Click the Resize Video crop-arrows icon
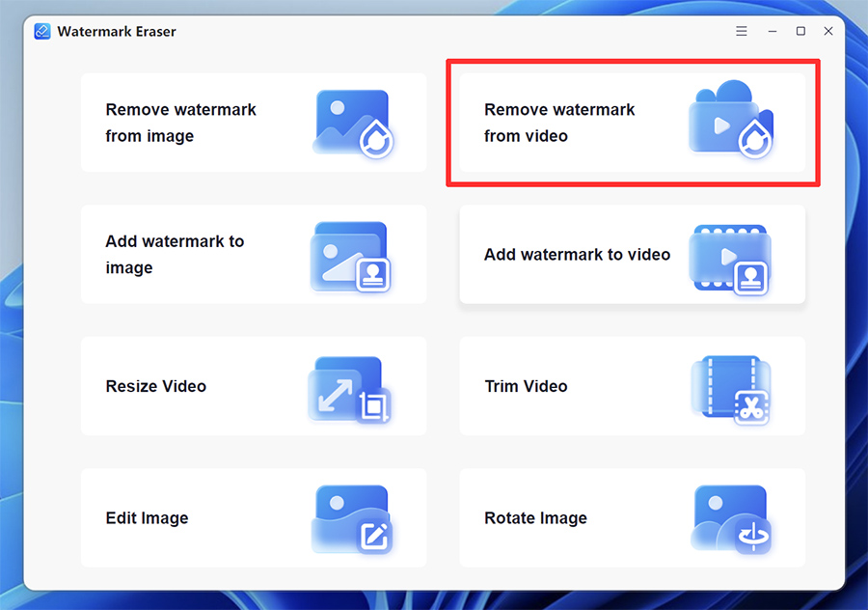Image resolution: width=868 pixels, height=610 pixels. tap(349, 390)
